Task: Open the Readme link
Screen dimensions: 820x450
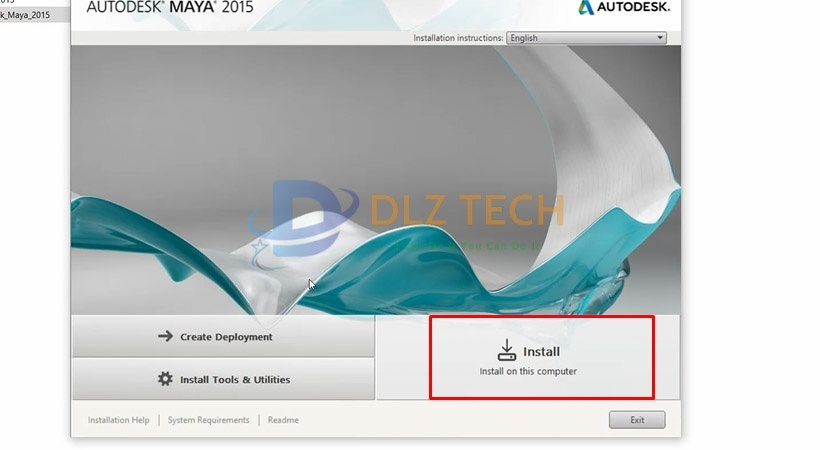Action: click(x=283, y=420)
